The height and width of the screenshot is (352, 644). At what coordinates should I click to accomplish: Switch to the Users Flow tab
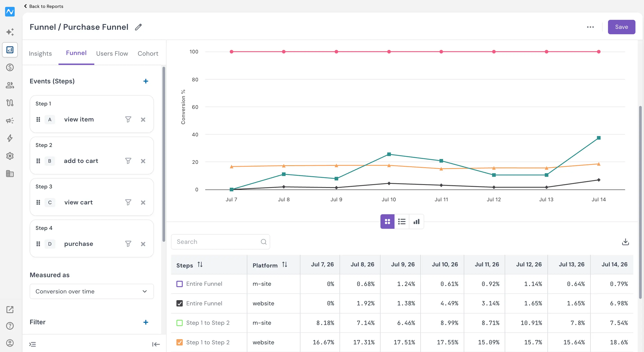tap(112, 54)
